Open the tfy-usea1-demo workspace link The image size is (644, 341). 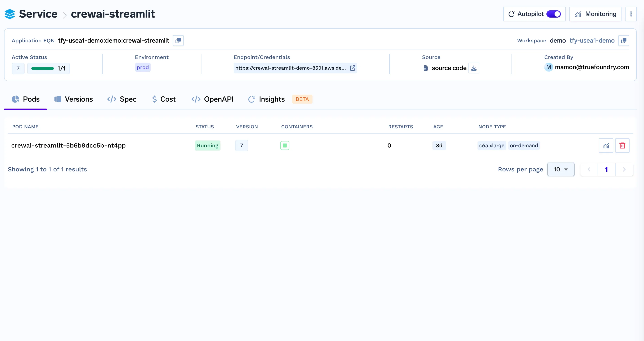coord(592,41)
